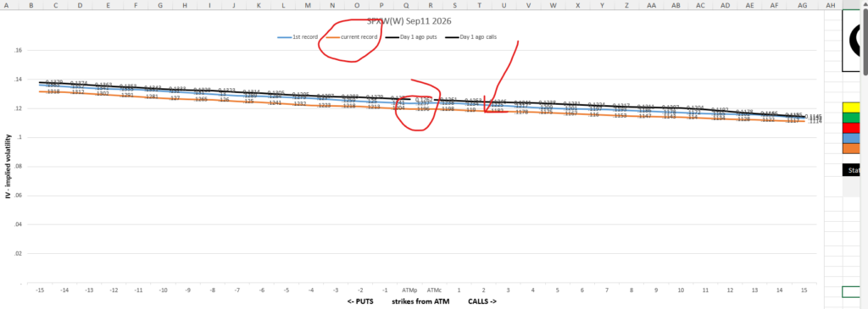Click the yellow filled cell
This screenshot has height=309, width=868.
852,108
